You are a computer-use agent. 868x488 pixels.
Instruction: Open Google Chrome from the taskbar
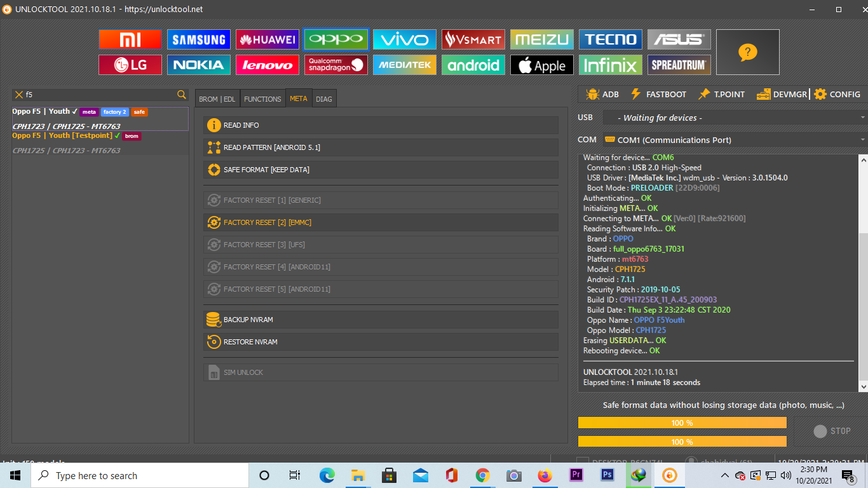pos(483,475)
